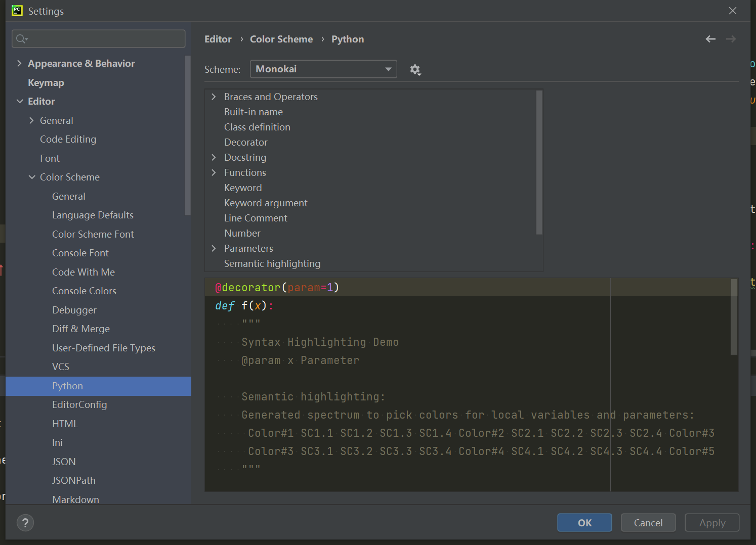The width and height of the screenshot is (756, 545).
Task: Open Diff & Merge colors
Action: pyautogui.click(x=81, y=329)
